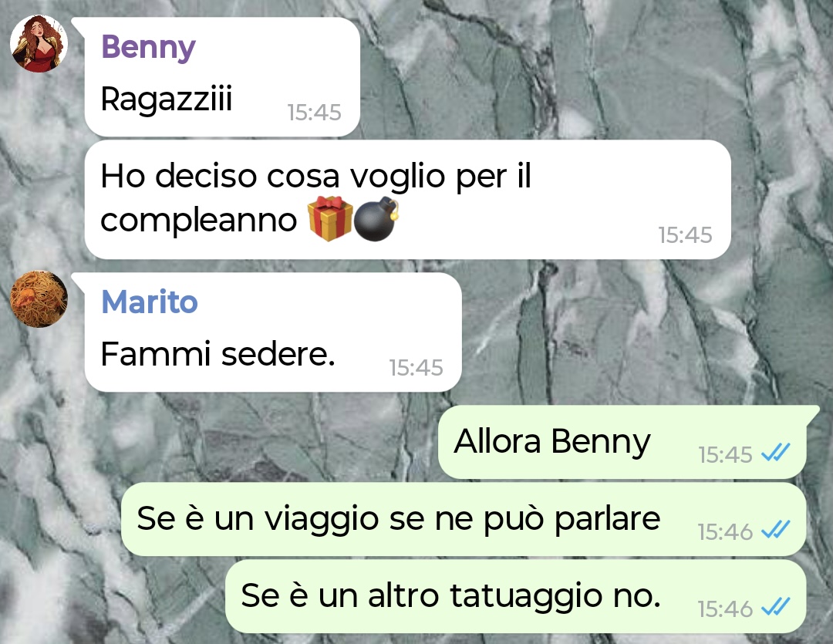Select the 'Fammi sedere.' message
This screenshot has height=644, width=833.
pyautogui.click(x=273, y=332)
